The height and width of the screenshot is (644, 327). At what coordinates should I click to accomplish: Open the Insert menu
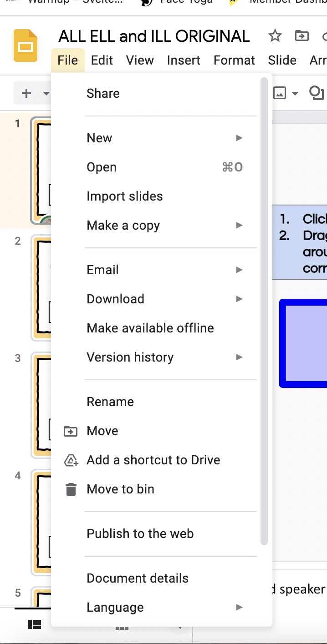tap(184, 60)
